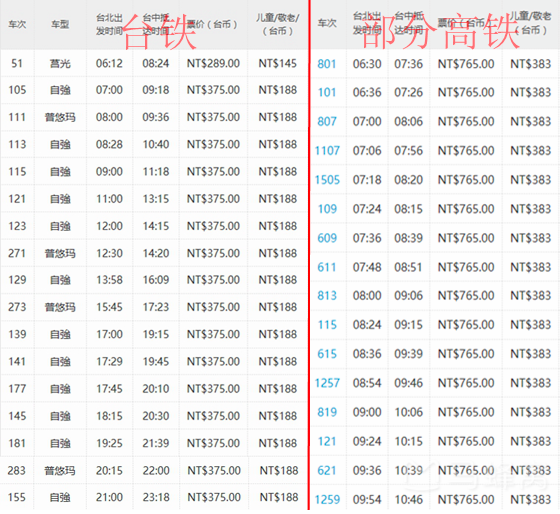
Task: Select departure time 17:29
Action: (109, 362)
